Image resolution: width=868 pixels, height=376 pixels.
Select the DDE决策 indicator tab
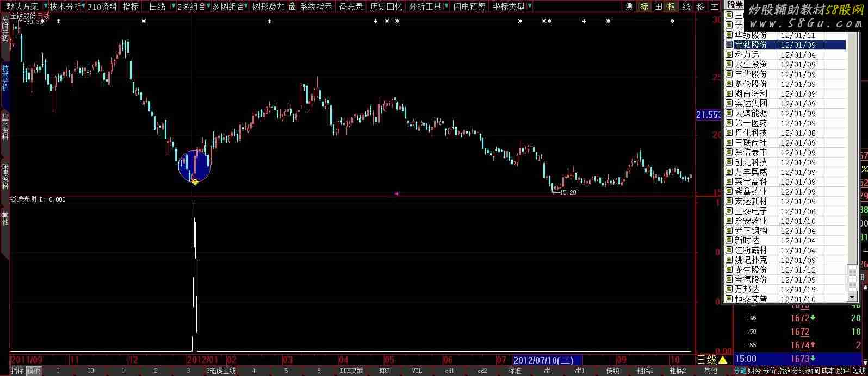pos(351,371)
